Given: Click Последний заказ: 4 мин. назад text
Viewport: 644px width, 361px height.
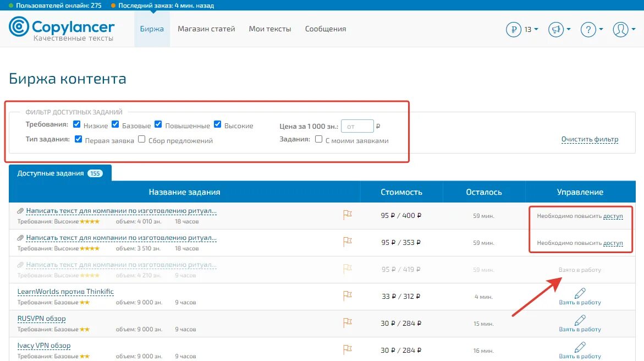Looking at the screenshot, I should pos(166,6).
